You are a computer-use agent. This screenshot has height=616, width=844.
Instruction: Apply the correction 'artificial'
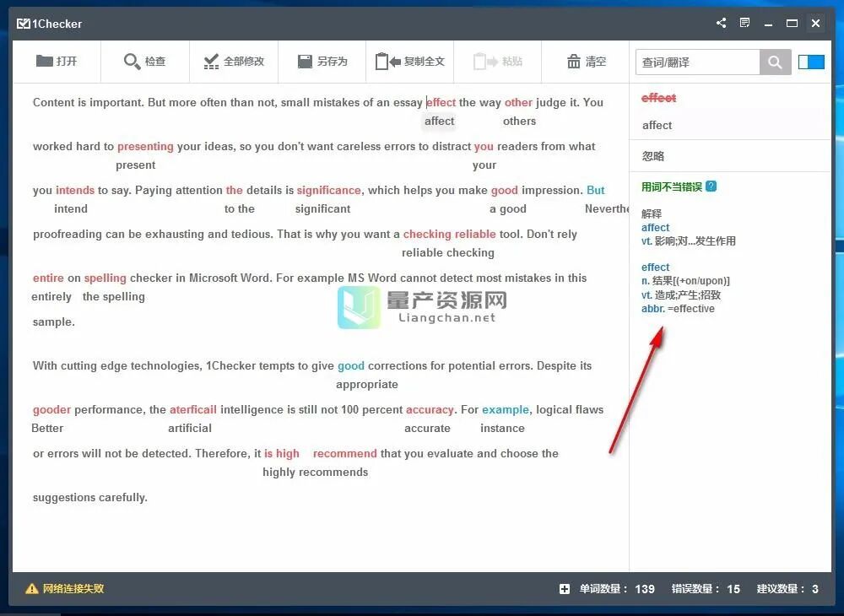click(x=189, y=428)
